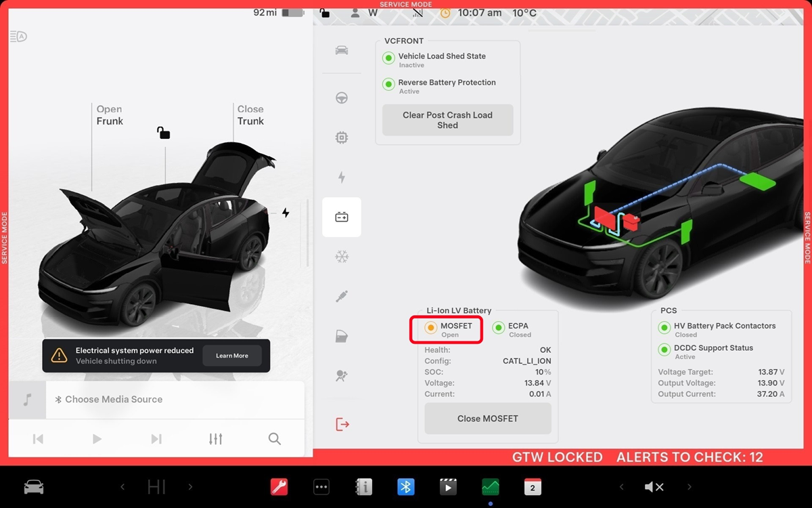Screen dimensions: 812x508
Task: Click the red exit service mode icon
Action: tap(342, 425)
